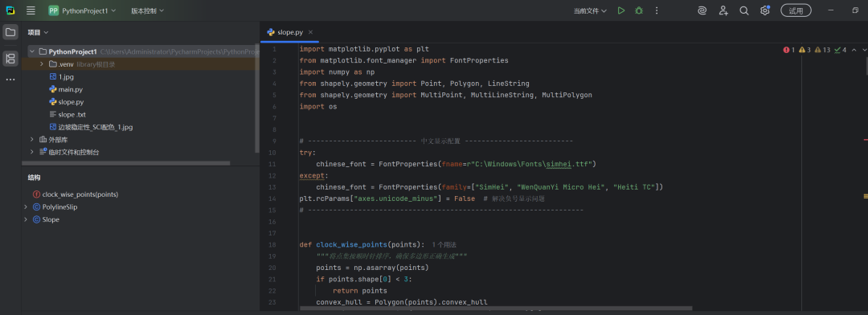Click the horizontal scrollbar under the code editor
868x315 pixels.
495,309
